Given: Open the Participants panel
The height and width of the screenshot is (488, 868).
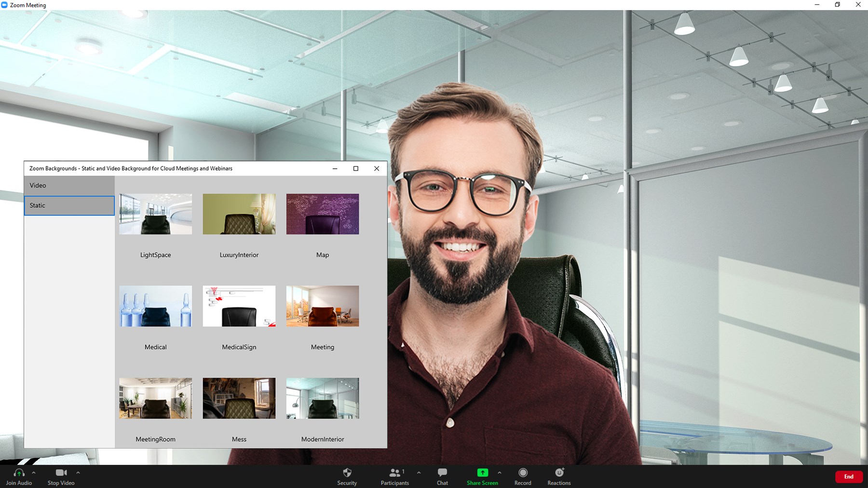Looking at the screenshot, I should 395,473.
